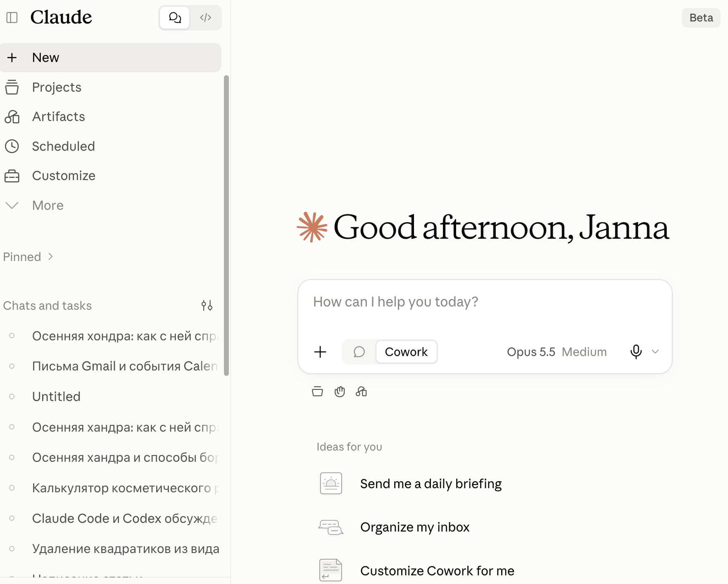The height and width of the screenshot is (584, 728).
Task: Open Scheduled tasks in sidebar
Action: tap(110, 146)
